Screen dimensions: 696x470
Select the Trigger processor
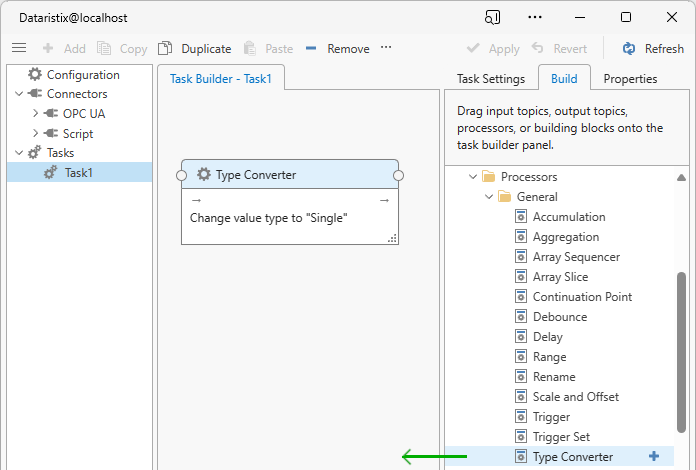coord(551,416)
